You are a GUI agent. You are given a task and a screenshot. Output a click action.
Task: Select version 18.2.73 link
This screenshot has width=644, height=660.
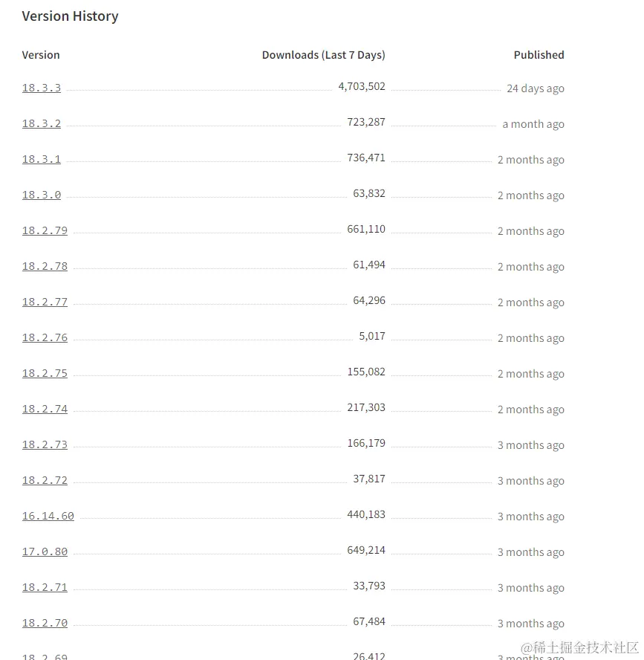(45, 445)
